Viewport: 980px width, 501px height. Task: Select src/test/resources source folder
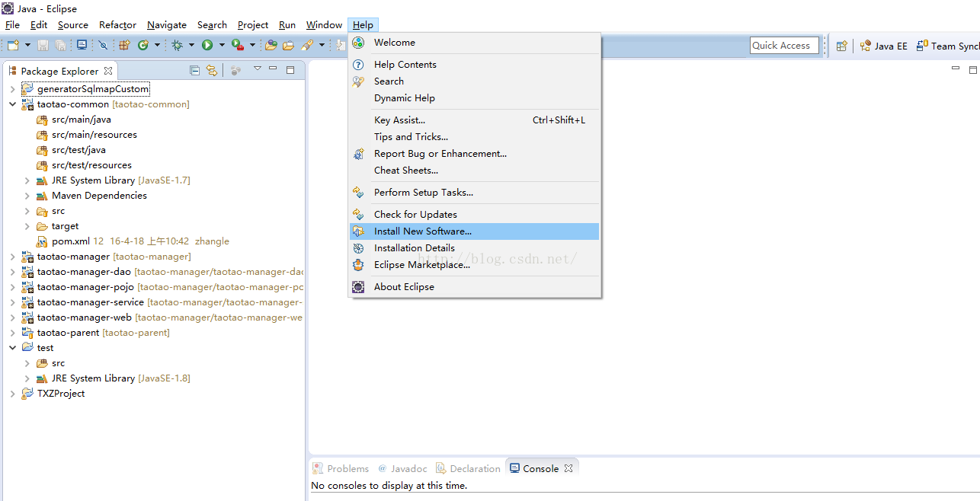pos(84,165)
